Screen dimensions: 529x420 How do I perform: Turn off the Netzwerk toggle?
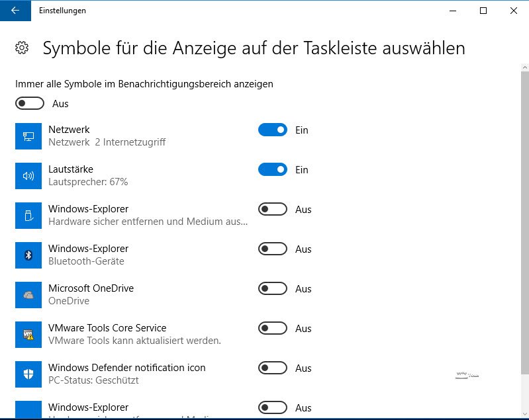pyautogui.click(x=273, y=130)
